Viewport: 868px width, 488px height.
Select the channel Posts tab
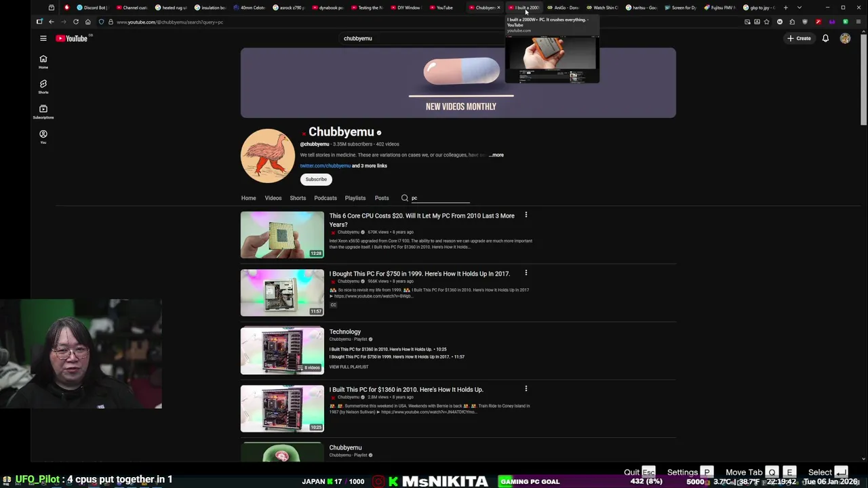(382, 198)
